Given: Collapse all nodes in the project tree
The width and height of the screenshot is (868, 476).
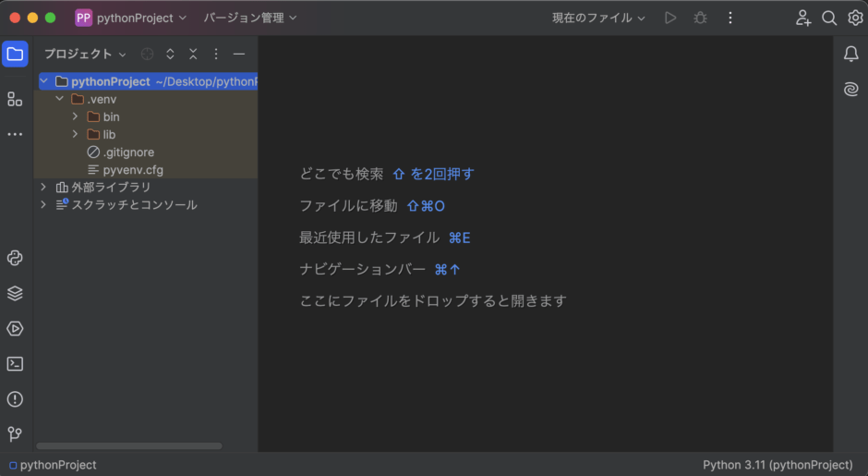Looking at the screenshot, I should [x=193, y=54].
